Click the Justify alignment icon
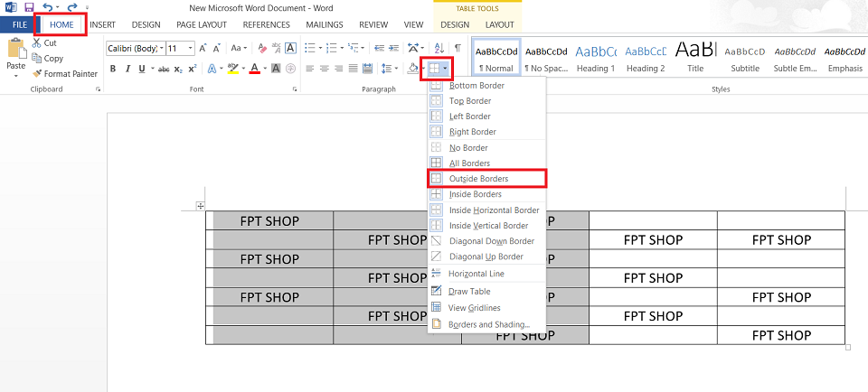This screenshot has width=868, height=392. coord(352,69)
